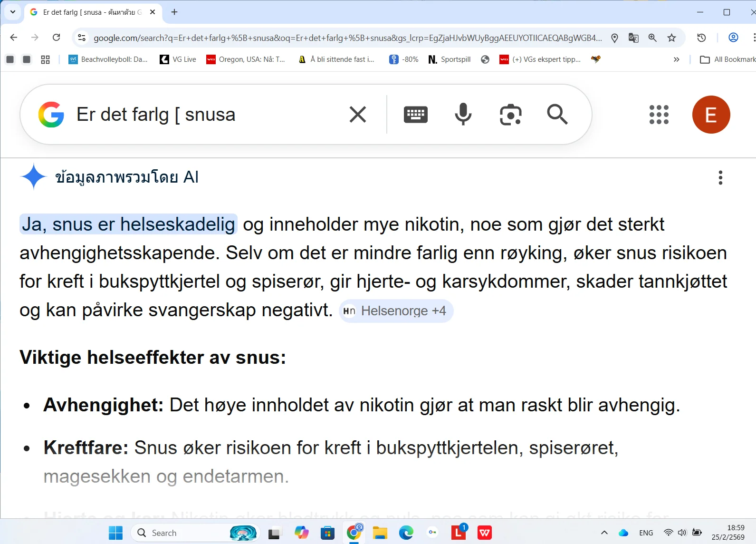Go back to the previous page

click(x=14, y=38)
